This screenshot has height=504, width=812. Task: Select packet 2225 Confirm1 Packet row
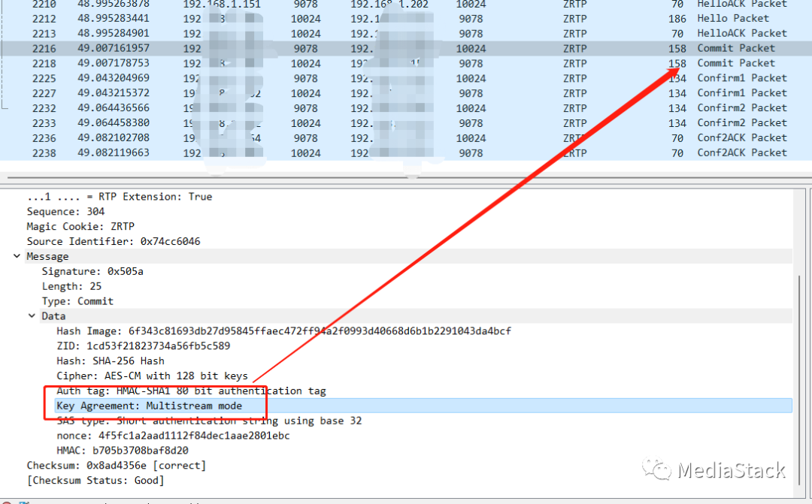click(406, 78)
